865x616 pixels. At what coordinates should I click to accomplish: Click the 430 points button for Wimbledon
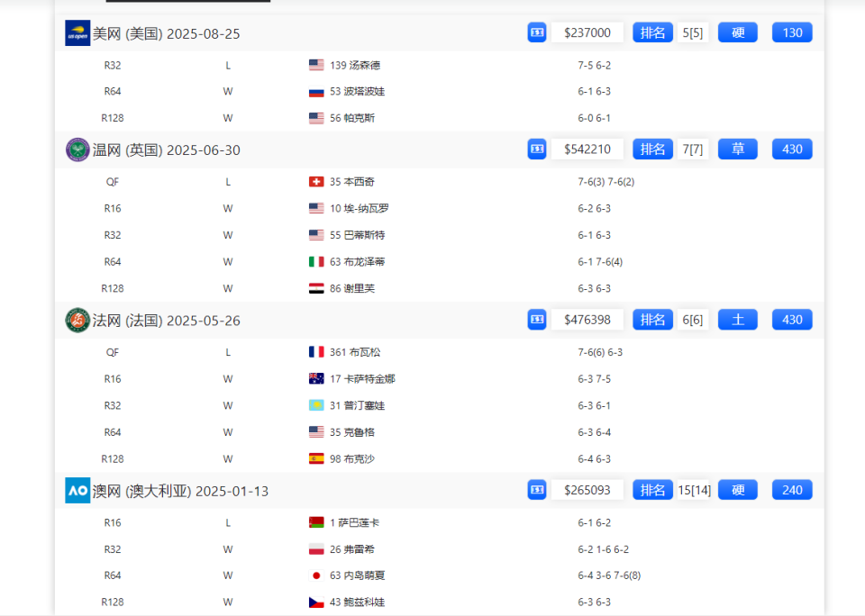tap(792, 149)
